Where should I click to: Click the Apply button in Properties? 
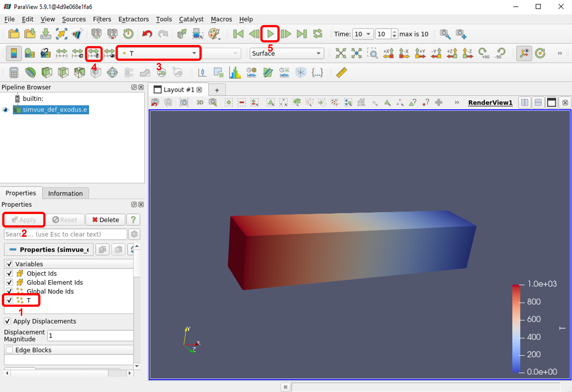tap(23, 219)
